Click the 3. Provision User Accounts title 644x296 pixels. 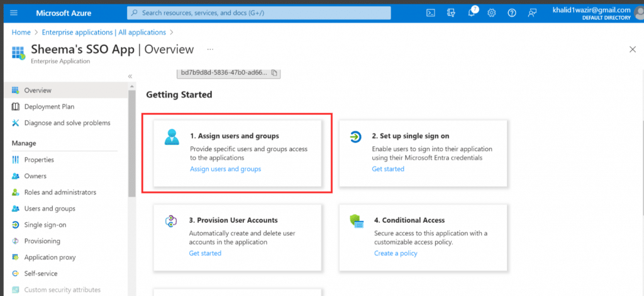click(x=233, y=220)
